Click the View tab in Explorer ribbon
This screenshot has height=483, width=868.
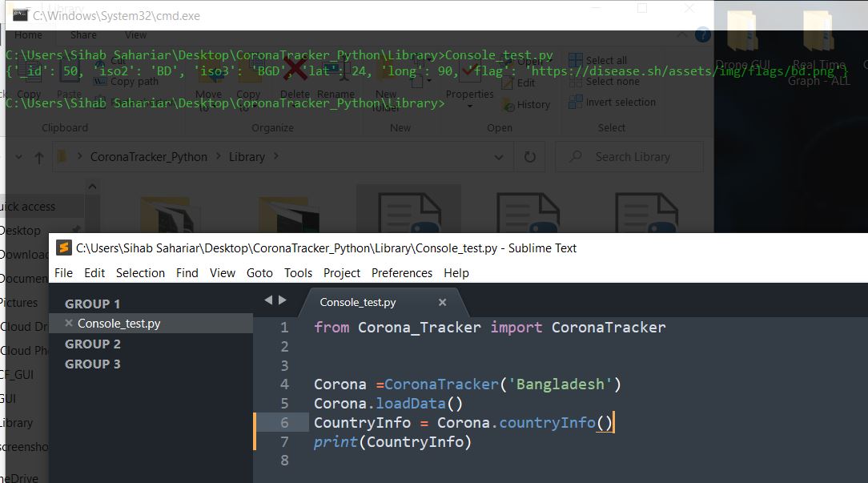[135, 35]
